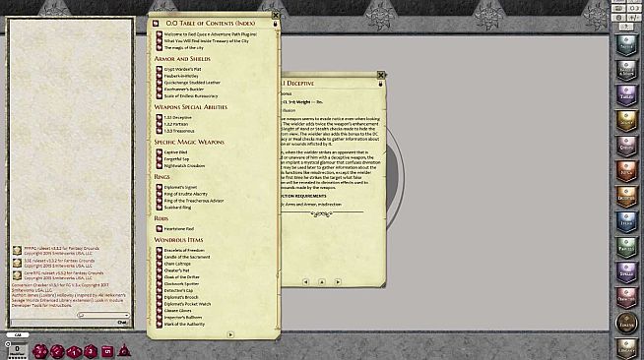Open the NPCs sidebar button
The image size is (644, 360).
[626, 171]
